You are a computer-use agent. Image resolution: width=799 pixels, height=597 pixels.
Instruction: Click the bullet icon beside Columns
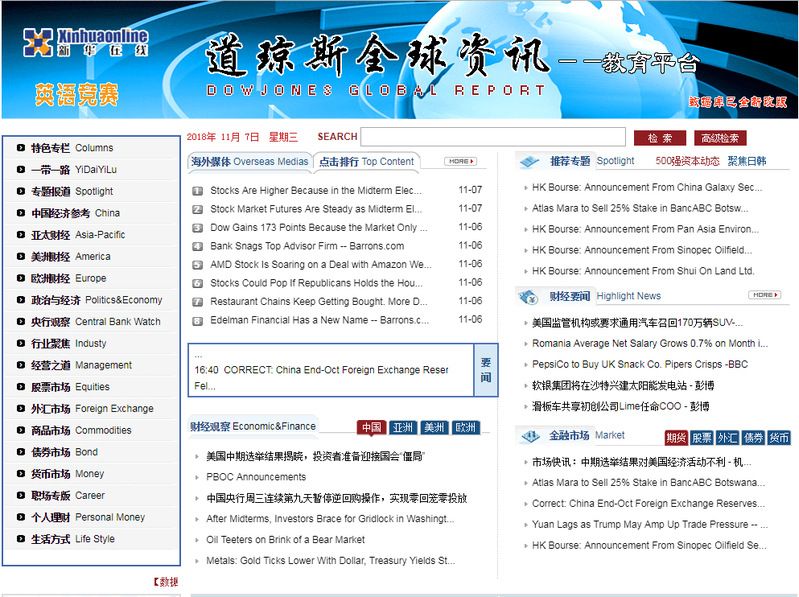coord(20,148)
